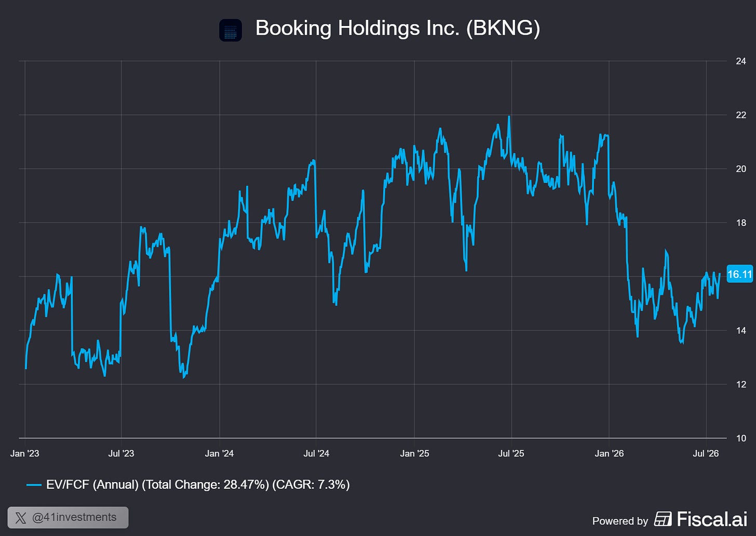Click the 22 y-axis label

(x=741, y=115)
